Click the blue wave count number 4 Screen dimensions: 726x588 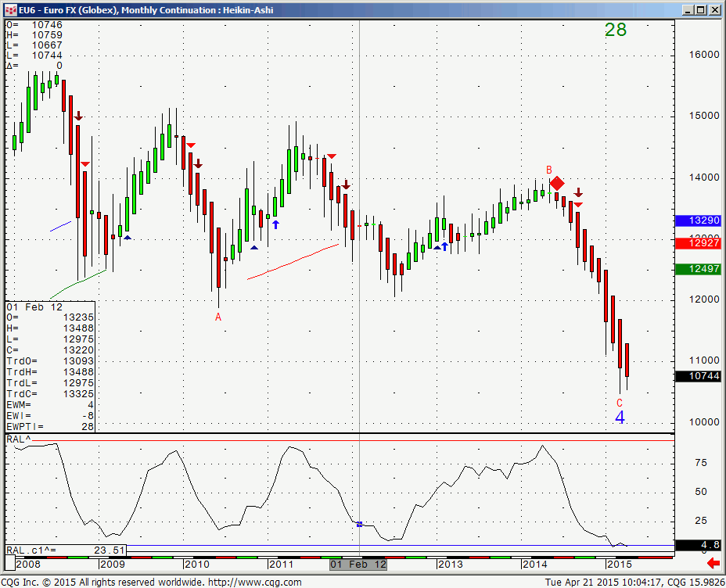tap(620, 418)
